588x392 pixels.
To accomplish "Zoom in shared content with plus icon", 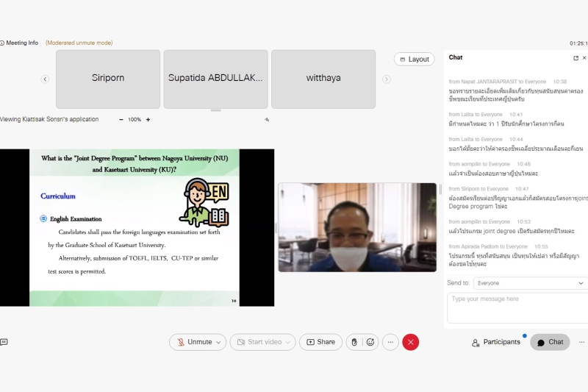I will 148,119.
